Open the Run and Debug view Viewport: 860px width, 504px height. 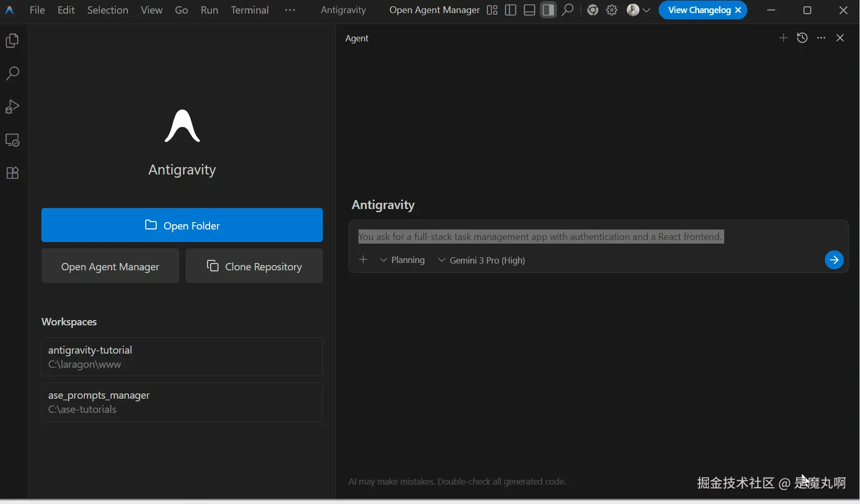13,107
